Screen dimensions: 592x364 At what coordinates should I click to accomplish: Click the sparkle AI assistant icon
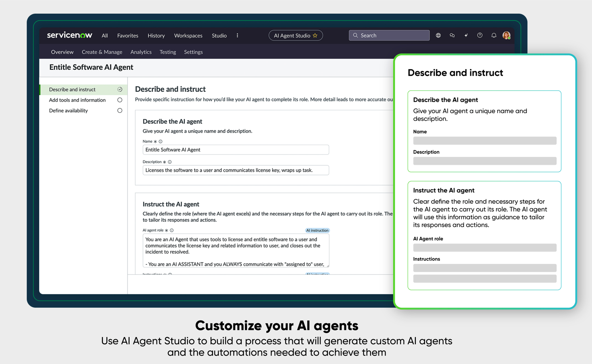tap(466, 35)
